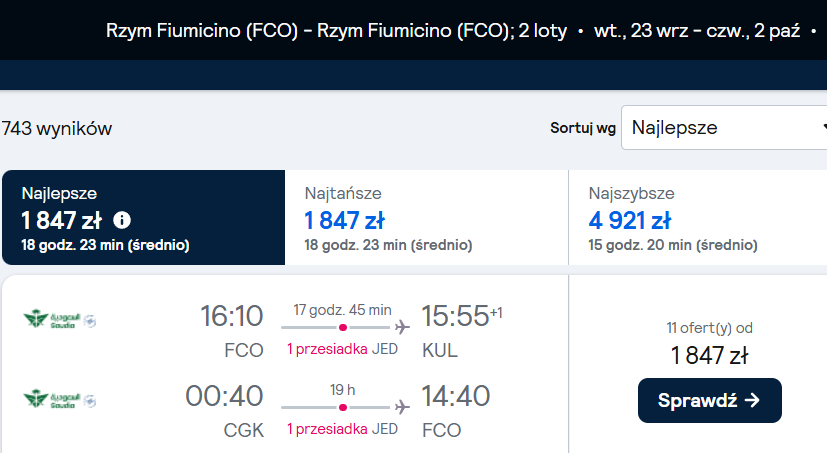
Task: Click the pink stopover dot on return route
Action: pos(343,408)
